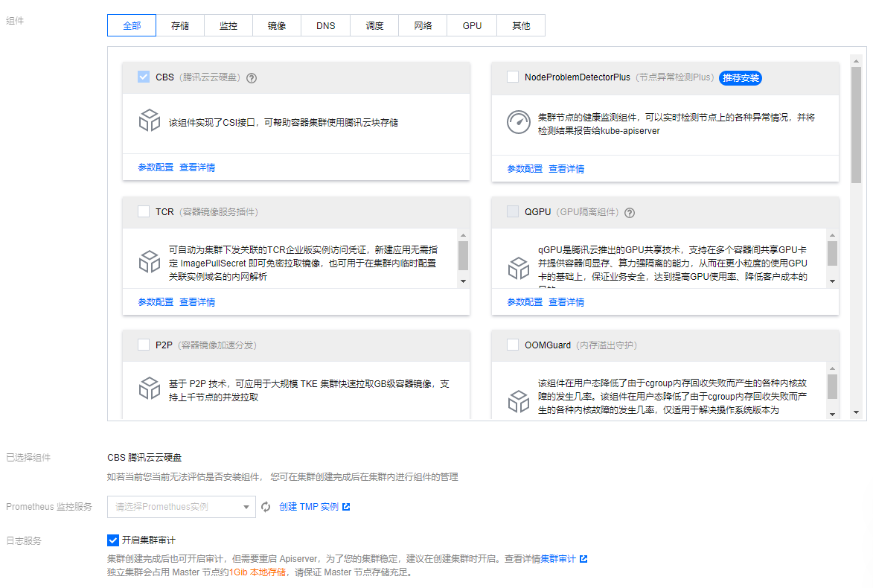Screen dimensions: 873x588
Task: Click the QGPU help question-mark icon
Action: (x=630, y=213)
